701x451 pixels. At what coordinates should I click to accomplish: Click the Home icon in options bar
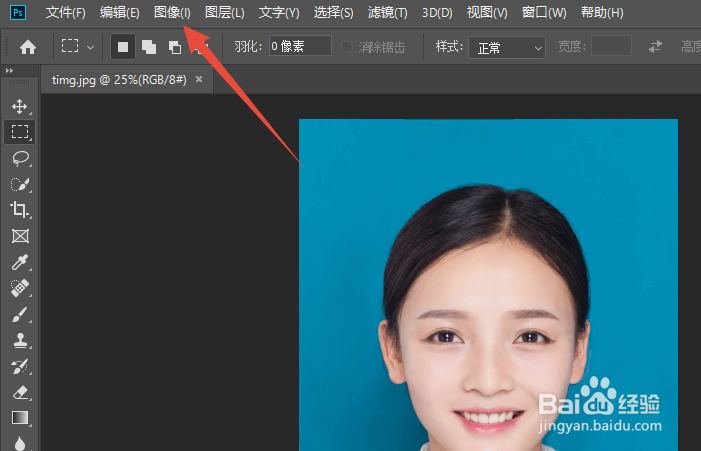[28, 46]
